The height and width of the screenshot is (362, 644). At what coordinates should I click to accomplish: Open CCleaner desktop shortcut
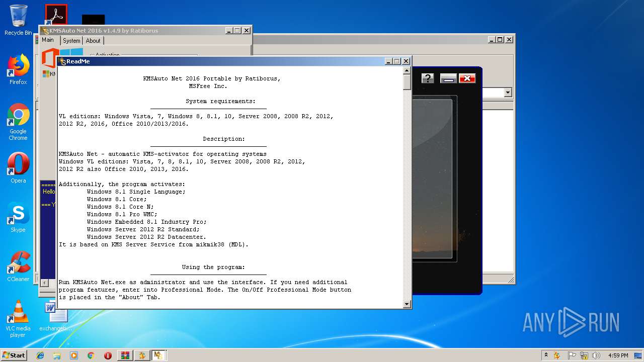(x=18, y=266)
